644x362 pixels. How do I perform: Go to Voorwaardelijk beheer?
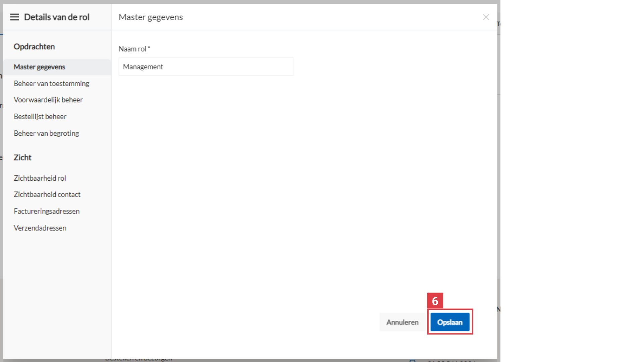[x=48, y=100]
